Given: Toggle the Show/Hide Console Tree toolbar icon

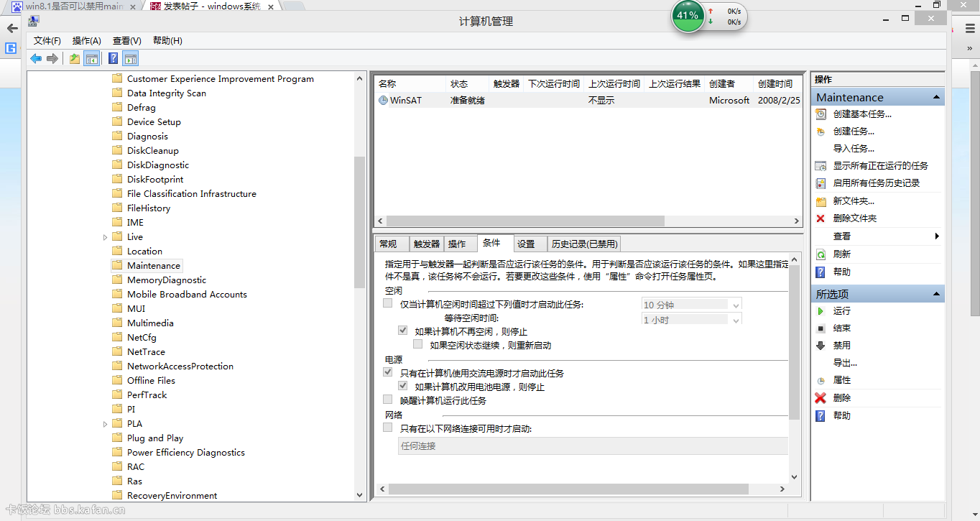Looking at the screenshot, I should click(x=91, y=59).
